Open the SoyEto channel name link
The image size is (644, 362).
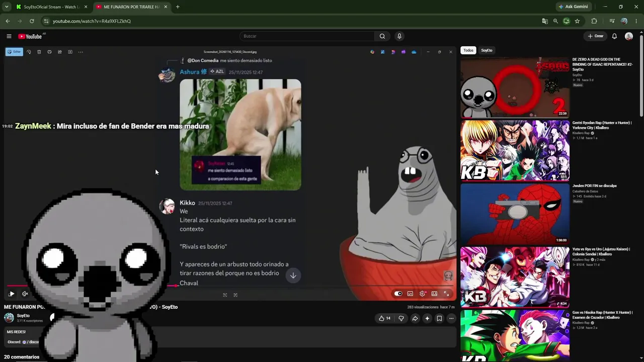23,316
